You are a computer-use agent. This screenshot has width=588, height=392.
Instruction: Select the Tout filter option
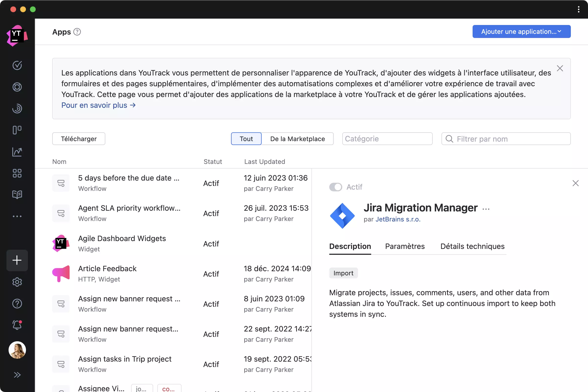click(246, 139)
